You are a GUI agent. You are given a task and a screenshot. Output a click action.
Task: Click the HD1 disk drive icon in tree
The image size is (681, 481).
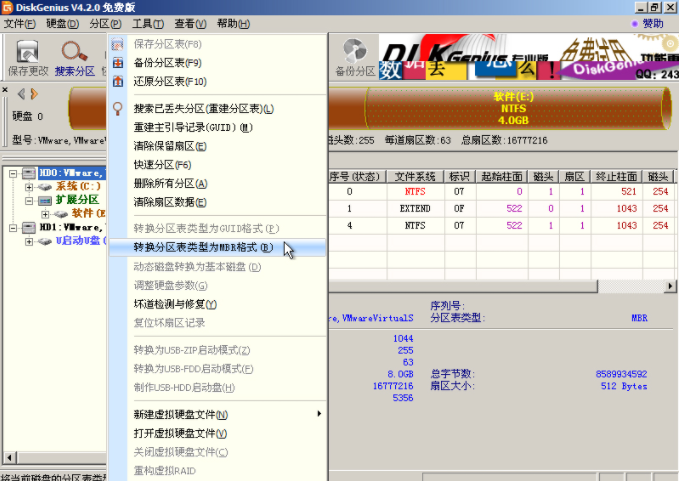[29, 227]
